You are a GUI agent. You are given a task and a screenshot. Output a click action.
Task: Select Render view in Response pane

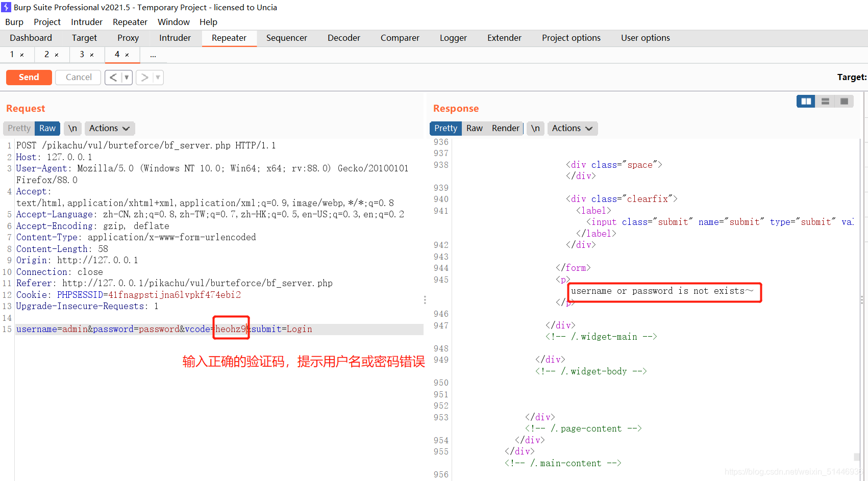[505, 129]
